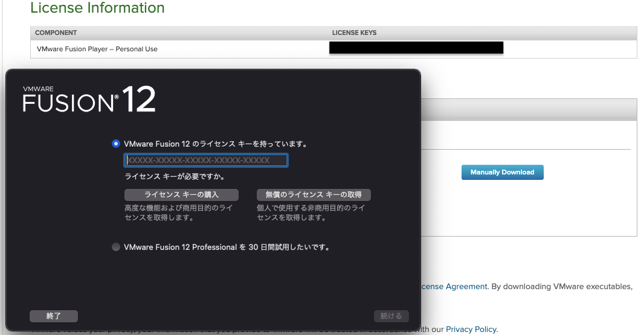Click Manually Download in the web page
Image resolution: width=644 pixels, height=335 pixels.
502,173
